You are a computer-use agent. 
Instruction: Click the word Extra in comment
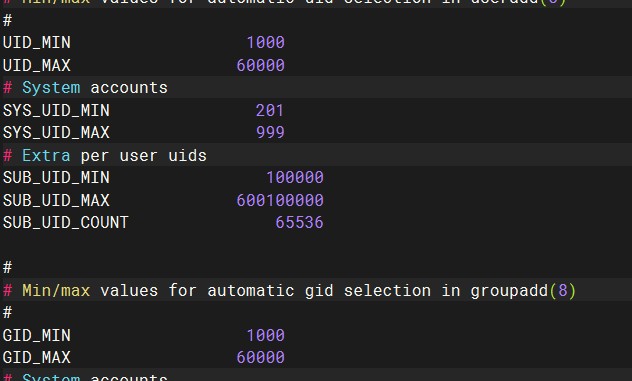[46, 155]
